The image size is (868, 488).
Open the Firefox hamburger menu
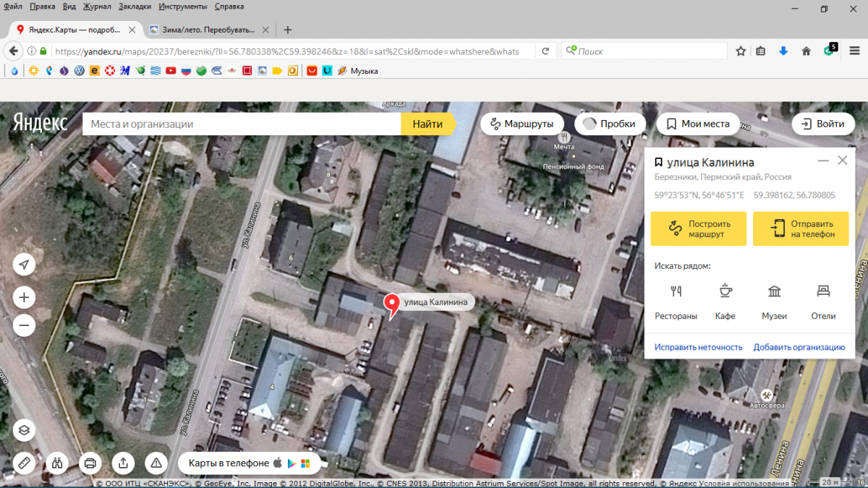point(852,51)
